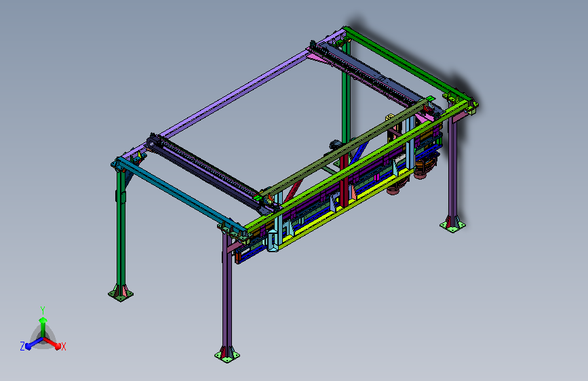
Task: Select the red vertical column in the carriage
Action: coord(344,180)
